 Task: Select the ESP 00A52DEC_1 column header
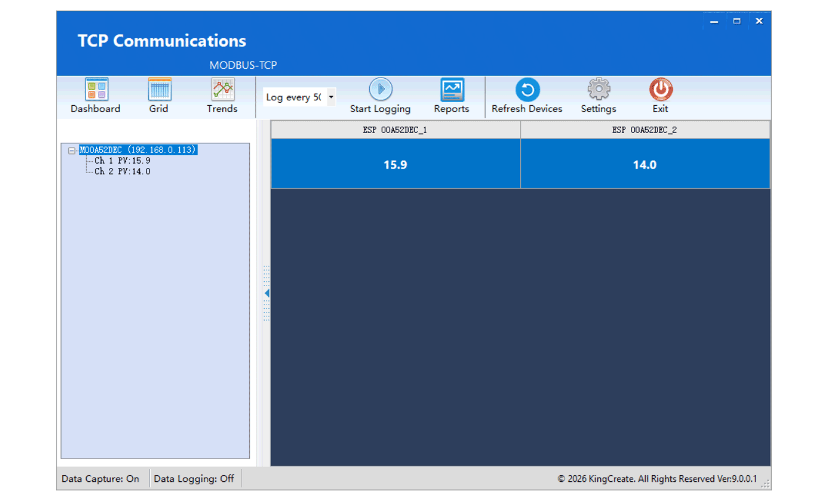pos(395,129)
